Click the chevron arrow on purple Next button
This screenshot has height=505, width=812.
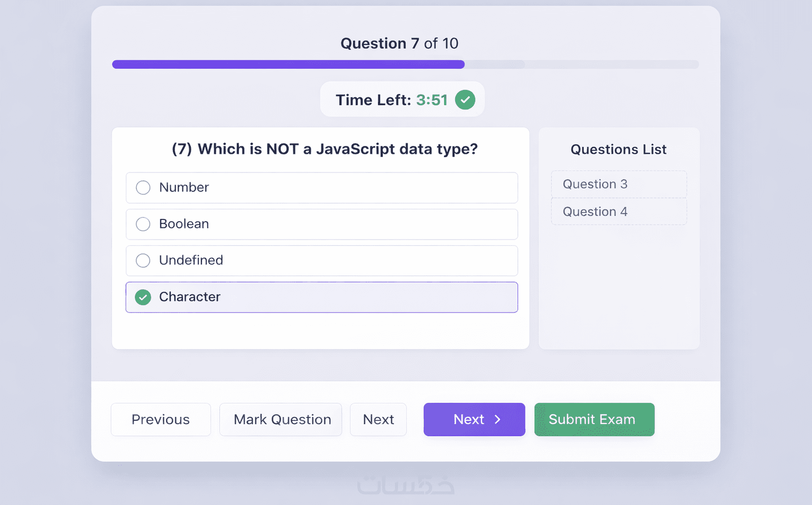click(x=497, y=419)
